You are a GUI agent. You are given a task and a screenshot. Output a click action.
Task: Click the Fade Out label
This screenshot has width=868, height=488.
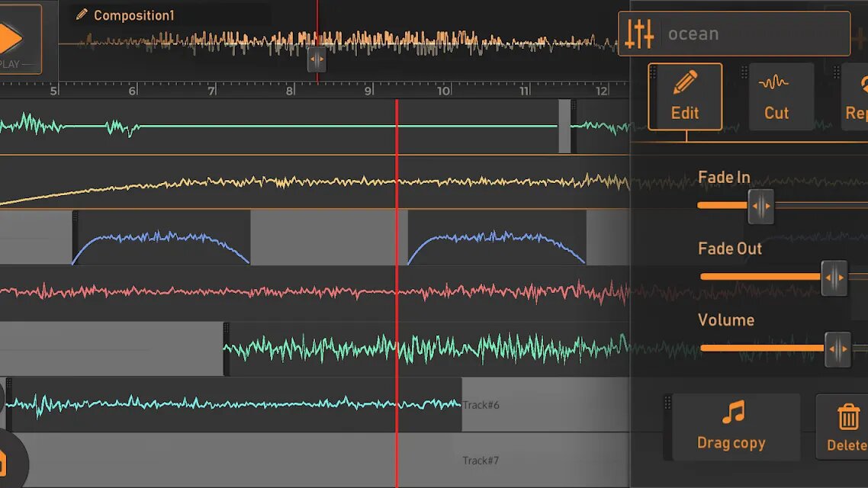(730, 249)
